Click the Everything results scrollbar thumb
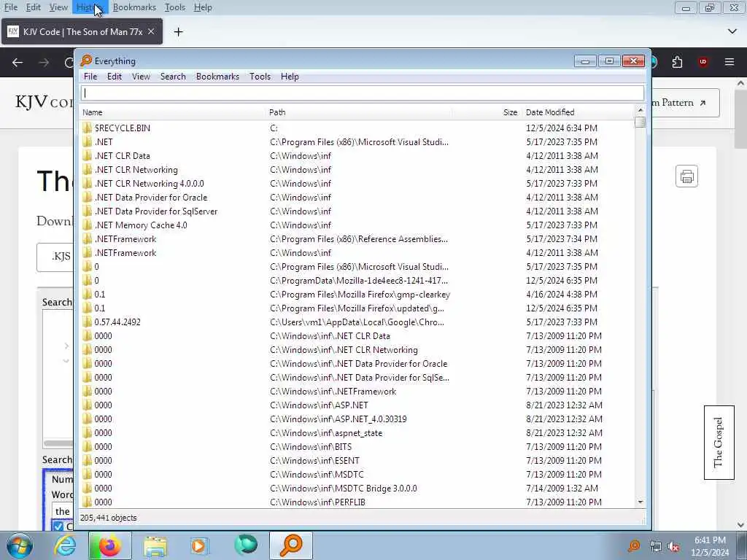The width and height of the screenshot is (747, 560). click(x=640, y=122)
